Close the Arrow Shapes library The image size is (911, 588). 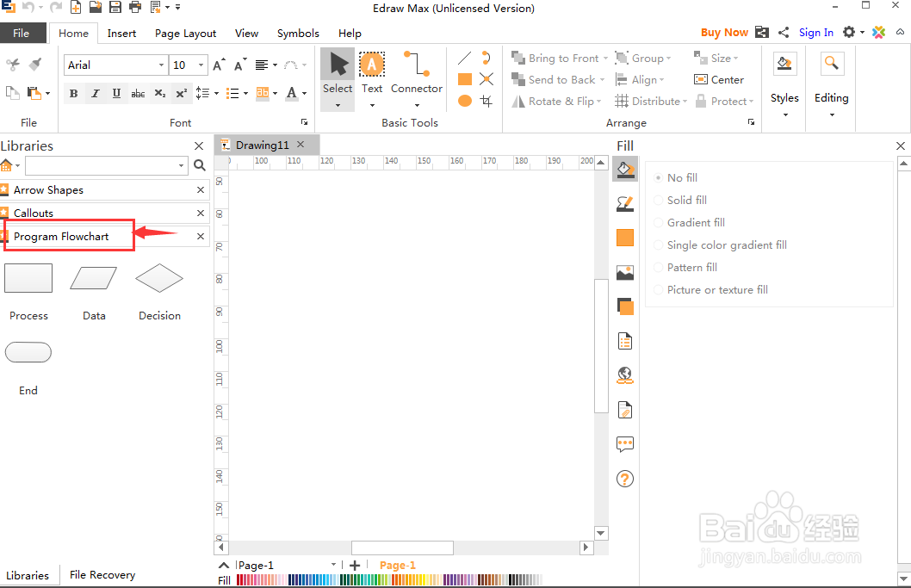click(x=201, y=190)
